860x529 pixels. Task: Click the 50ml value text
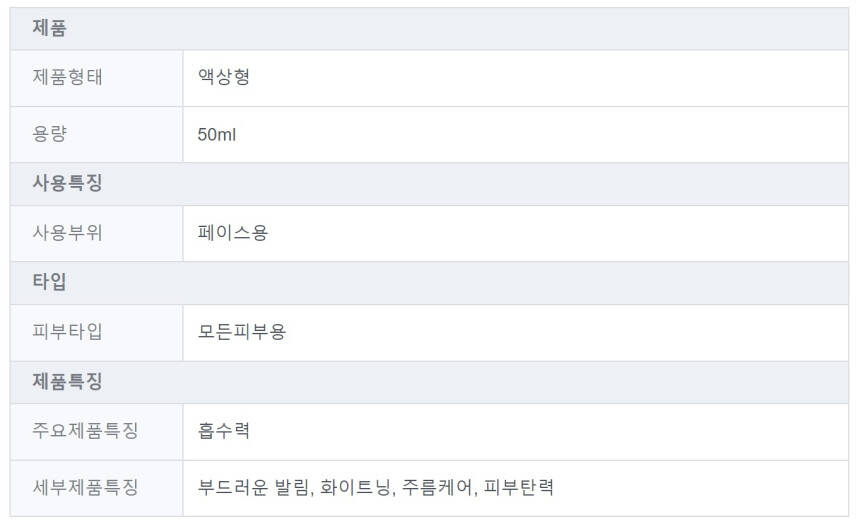[217, 134]
